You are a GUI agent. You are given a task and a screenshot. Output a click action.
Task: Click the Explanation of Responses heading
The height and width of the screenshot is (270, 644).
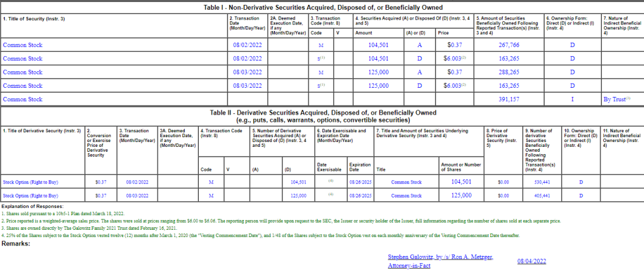(32, 206)
